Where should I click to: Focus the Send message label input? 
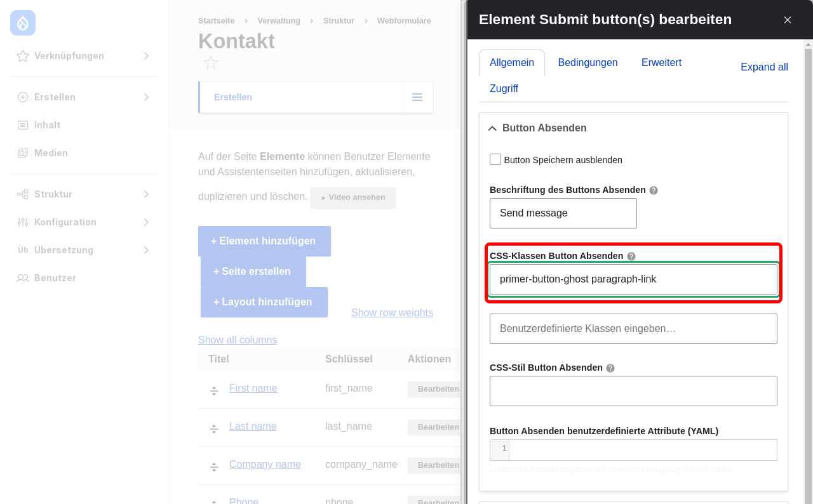pos(563,213)
